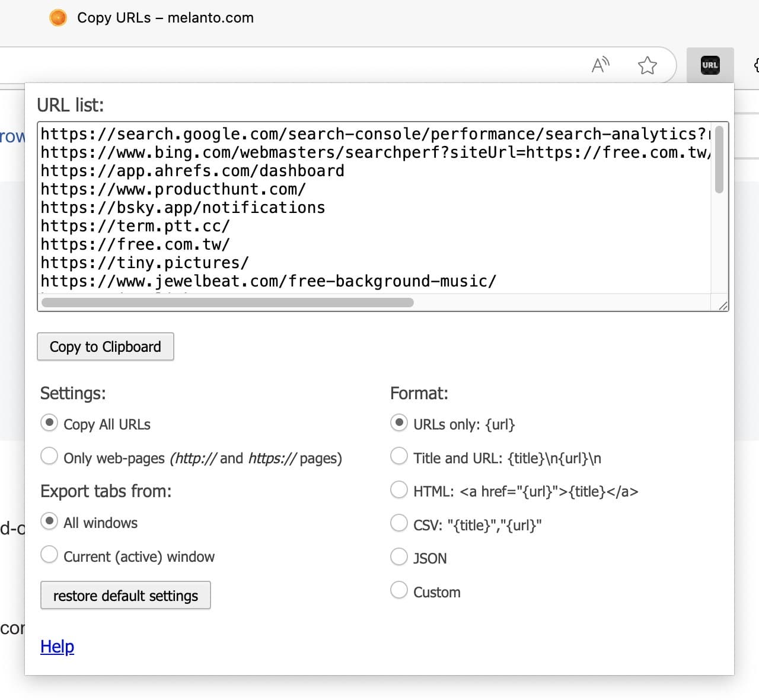Choose Current (active) window option
The width and height of the screenshot is (759, 700).
click(x=49, y=555)
